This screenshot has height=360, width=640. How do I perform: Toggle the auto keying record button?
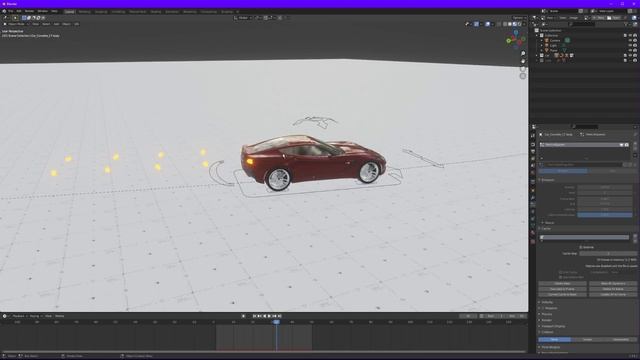[243, 316]
